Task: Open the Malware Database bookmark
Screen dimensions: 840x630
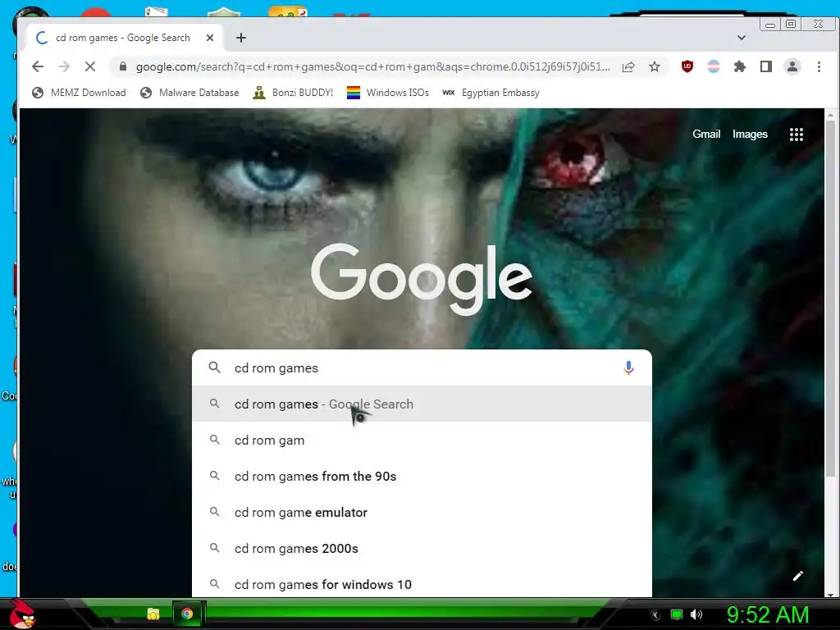Action: pyautogui.click(x=189, y=93)
